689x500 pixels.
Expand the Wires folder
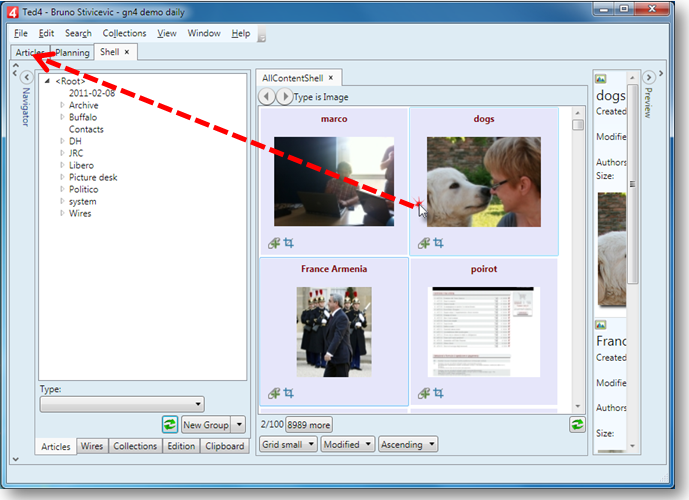click(62, 213)
